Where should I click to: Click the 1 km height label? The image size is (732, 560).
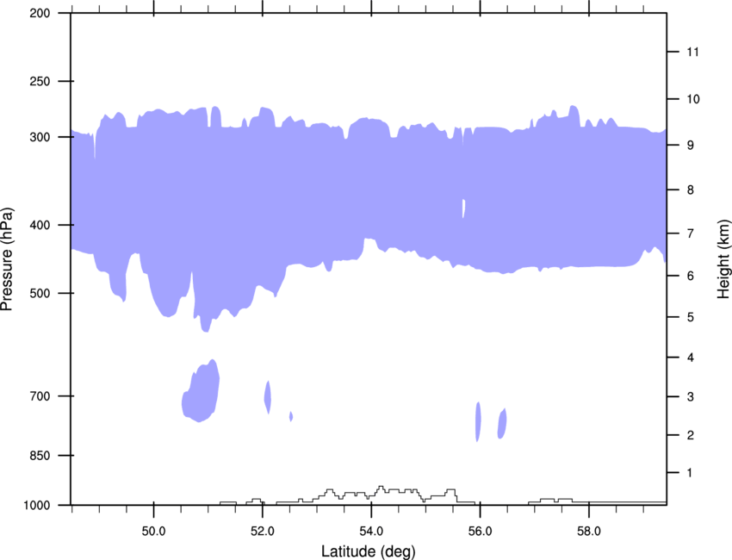click(x=690, y=473)
